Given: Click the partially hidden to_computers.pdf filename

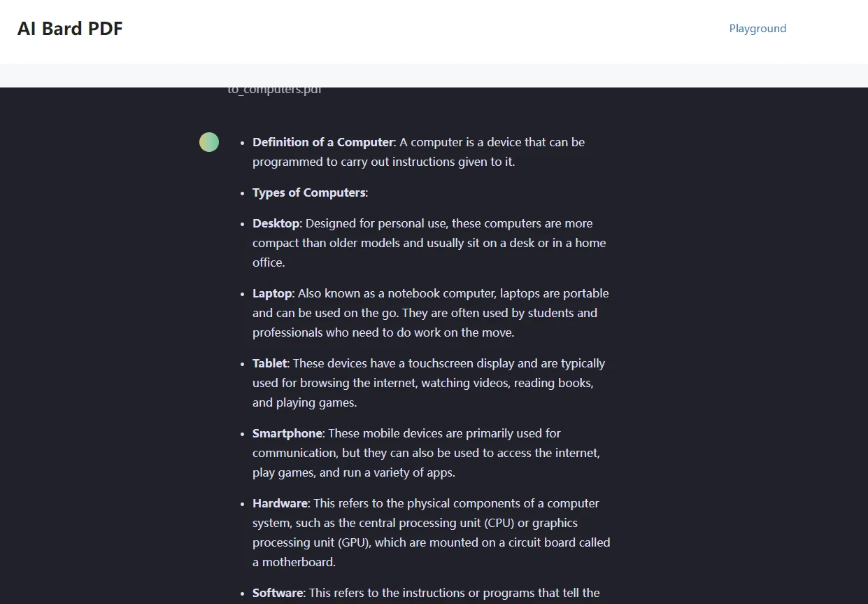Looking at the screenshot, I should click(x=274, y=90).
